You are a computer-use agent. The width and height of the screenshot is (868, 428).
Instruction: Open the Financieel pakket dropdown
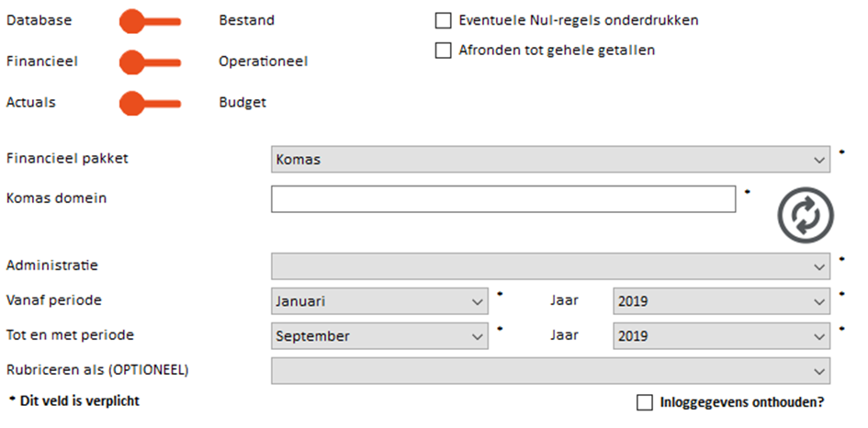(x=550, y=160)
